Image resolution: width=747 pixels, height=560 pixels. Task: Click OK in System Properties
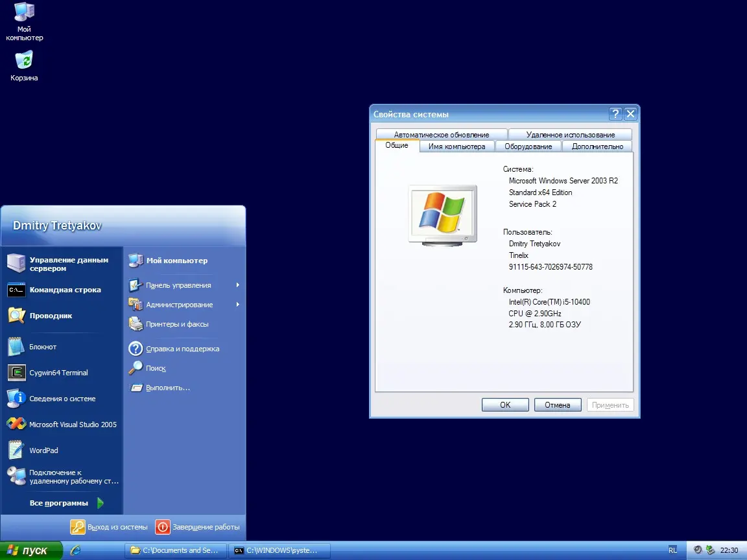coord(505,404)
